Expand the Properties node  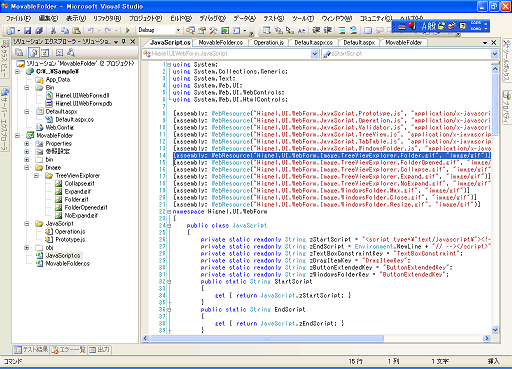[27, 143]
